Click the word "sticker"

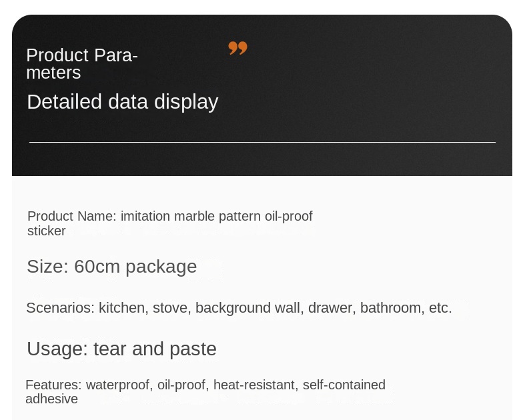pos(46,231)
